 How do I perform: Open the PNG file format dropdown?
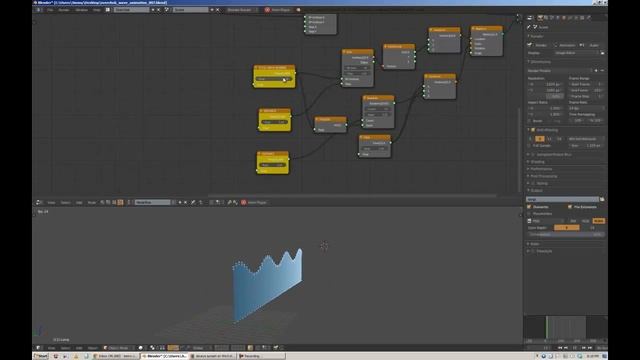coord(546,221)
